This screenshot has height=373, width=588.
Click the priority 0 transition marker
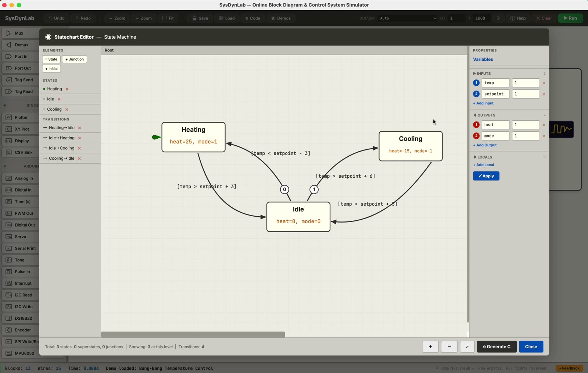[284, 189]
